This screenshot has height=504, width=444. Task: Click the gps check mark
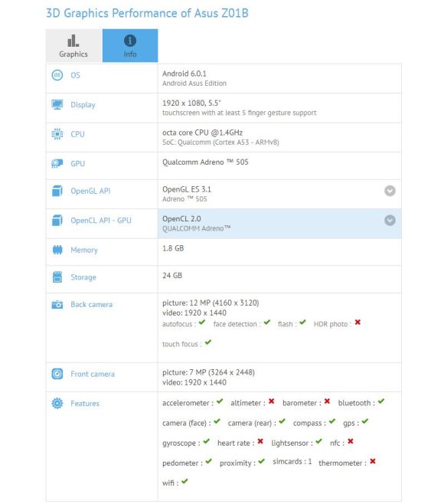click(365, 421)
